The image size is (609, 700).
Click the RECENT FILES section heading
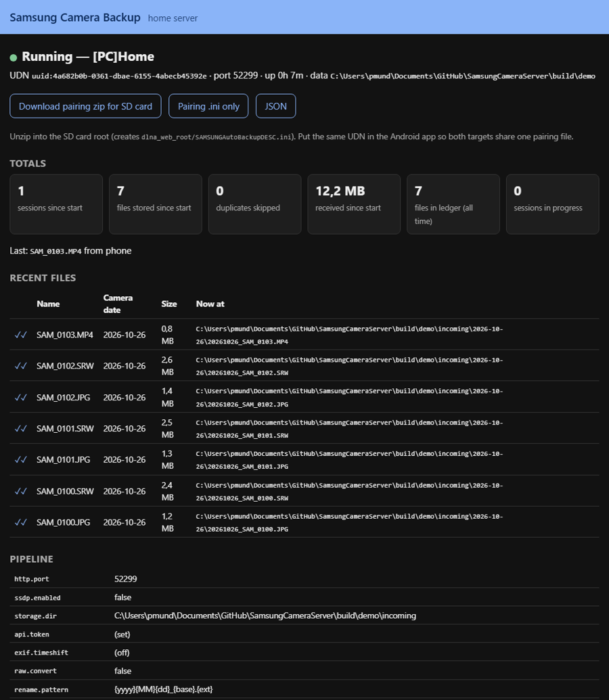[43, 278]
